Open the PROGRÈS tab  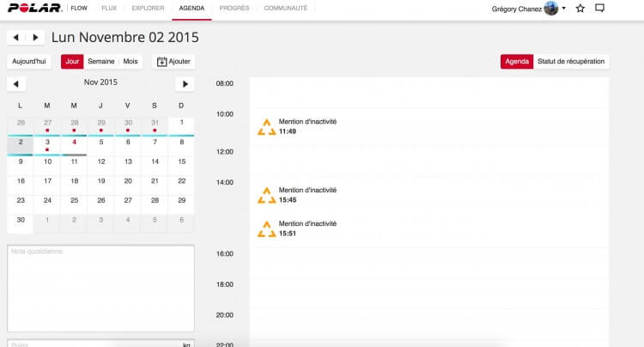pos(234,9)
